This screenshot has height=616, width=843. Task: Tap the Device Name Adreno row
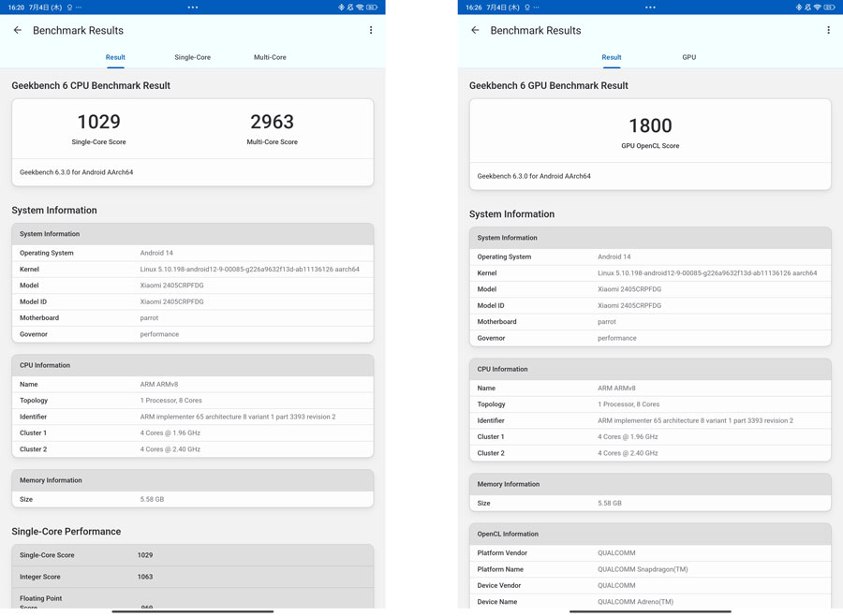tap(650, 601)
